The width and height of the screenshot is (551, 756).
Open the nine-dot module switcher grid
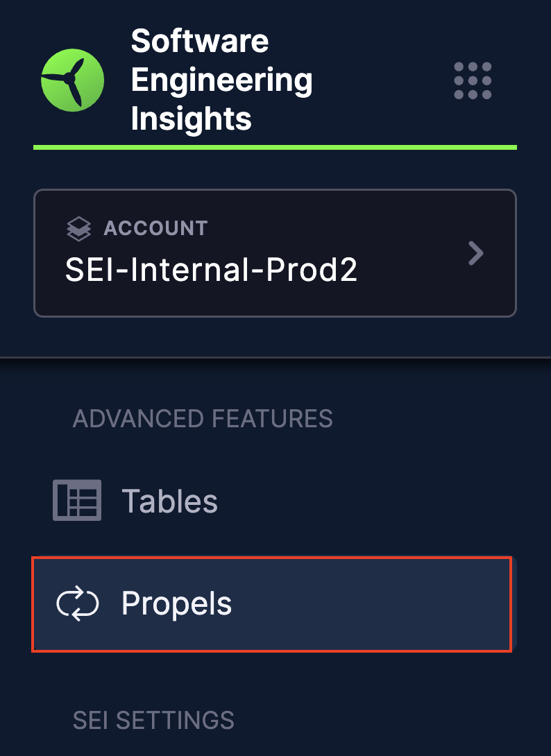coord(473,80)
